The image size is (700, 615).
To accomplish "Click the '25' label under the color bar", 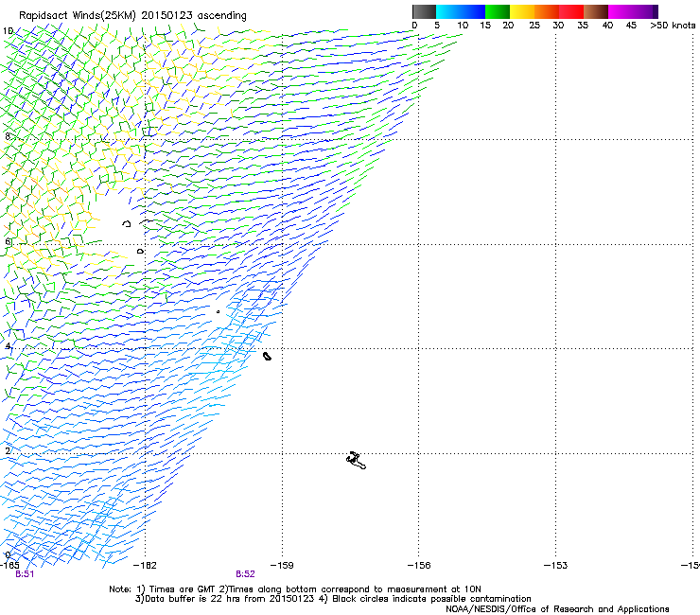I will tap(534, 26).
